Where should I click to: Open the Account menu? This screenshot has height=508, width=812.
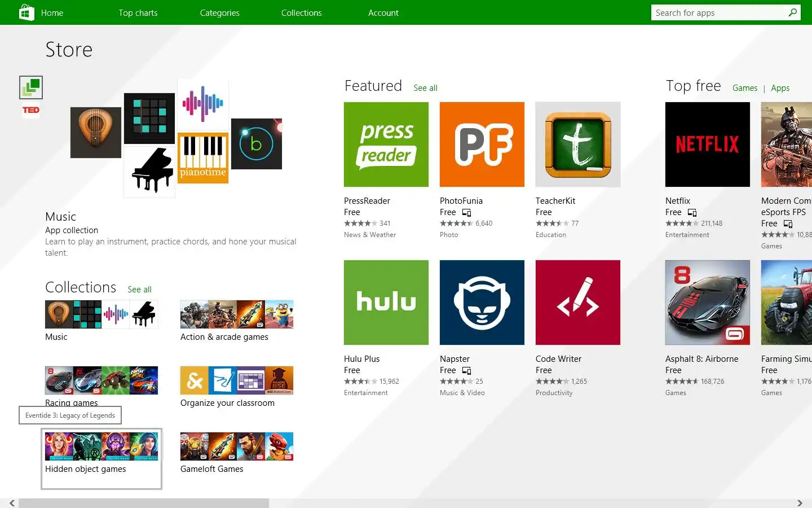(383, 12)
